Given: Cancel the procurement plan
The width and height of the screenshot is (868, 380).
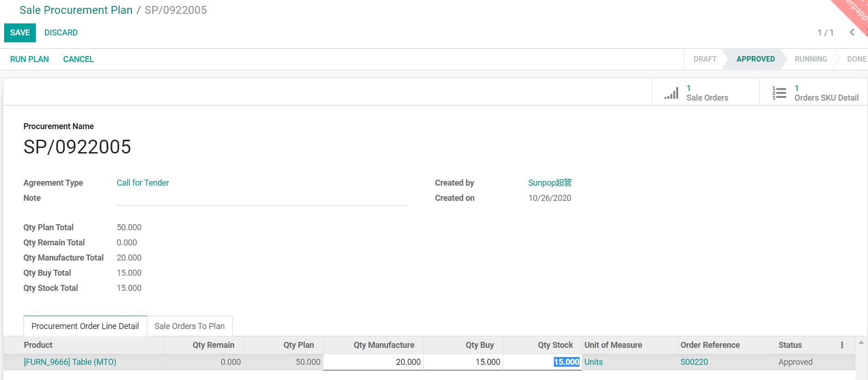Looking at the screenshot, I should (x=78, y=59).
